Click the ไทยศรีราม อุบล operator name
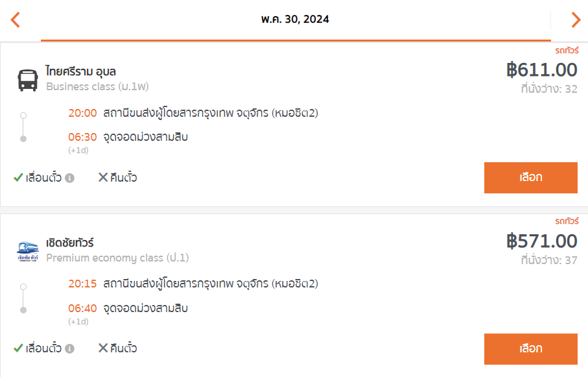588x377 pixels. 80,71
